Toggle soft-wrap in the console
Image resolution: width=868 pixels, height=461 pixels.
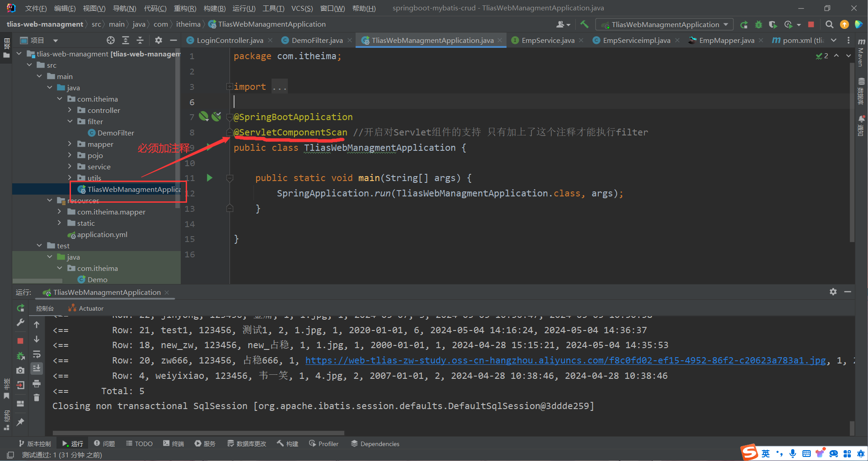coord(37,354)
